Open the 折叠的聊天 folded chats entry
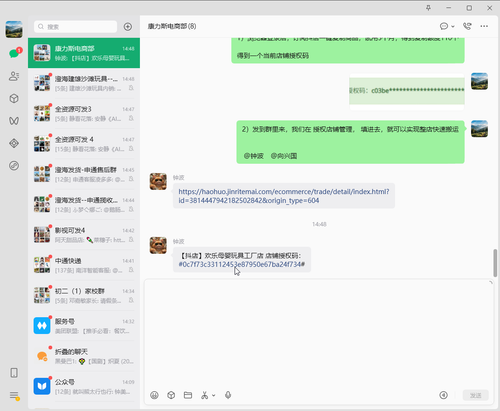The height and width of the screenshot is (411, 500). click(84, 356)
